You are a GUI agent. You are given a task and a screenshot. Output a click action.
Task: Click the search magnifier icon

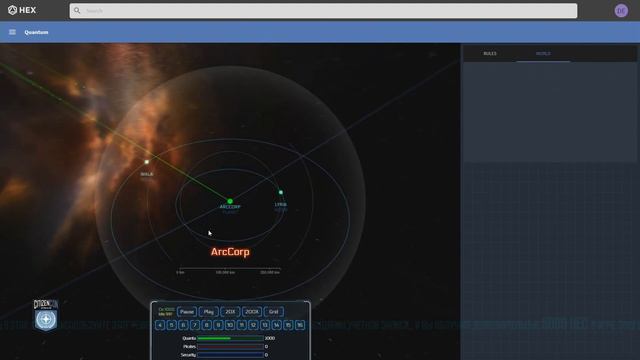77,11
